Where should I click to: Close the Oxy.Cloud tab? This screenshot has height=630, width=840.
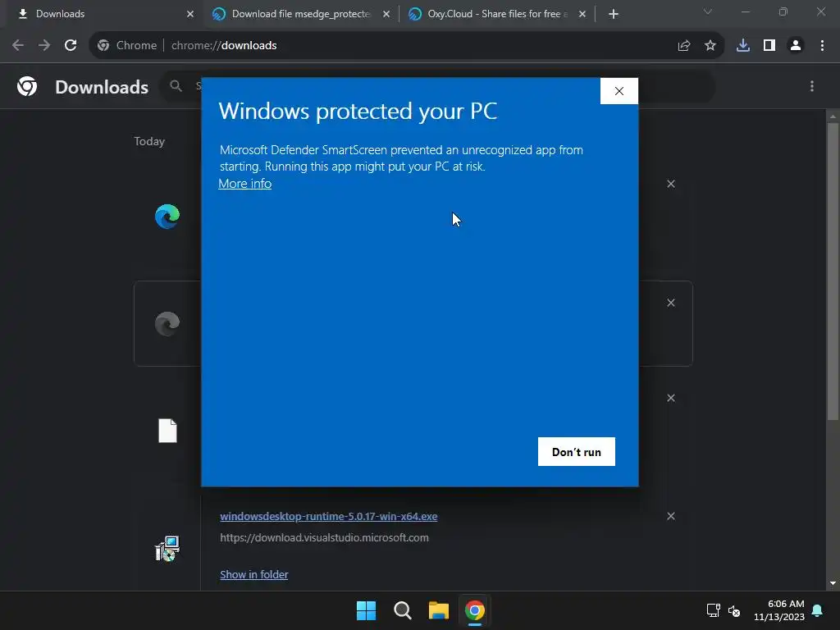coord(582,14)
